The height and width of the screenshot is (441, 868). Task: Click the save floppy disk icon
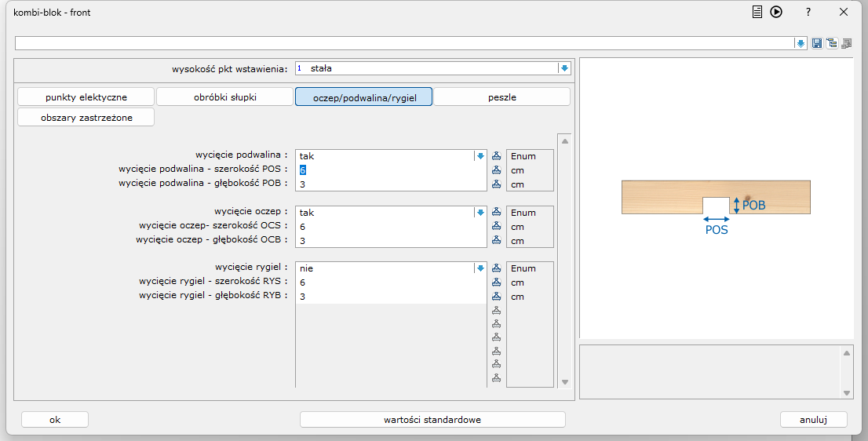[x=817, y=43]
